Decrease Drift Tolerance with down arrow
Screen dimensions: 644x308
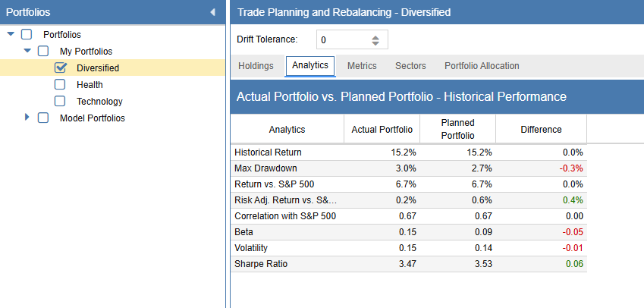[375, 43]
